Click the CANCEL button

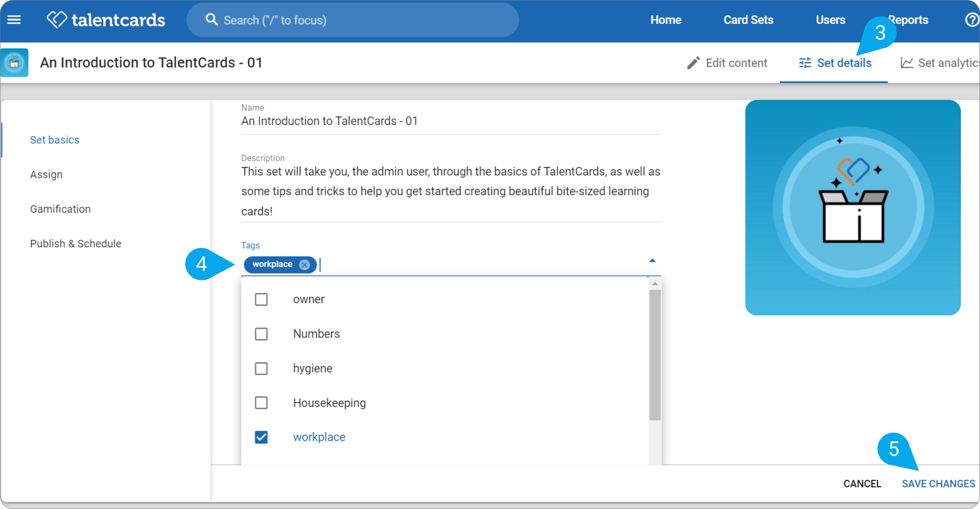(x=863, y=484)
